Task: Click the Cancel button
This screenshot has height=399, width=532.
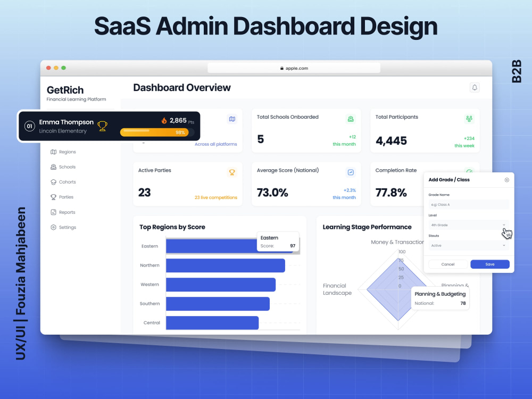Action: (448, 264)
